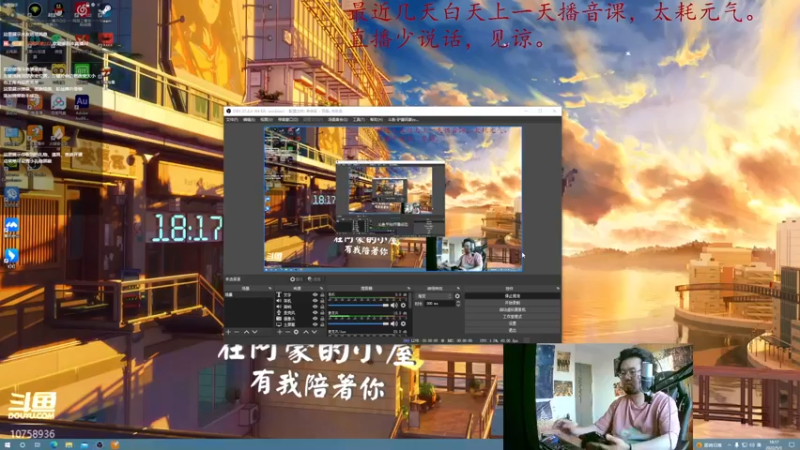Open 视图(V) View menu in OBS
Viewport: 800px width, 450px height.
click(266, 119)
